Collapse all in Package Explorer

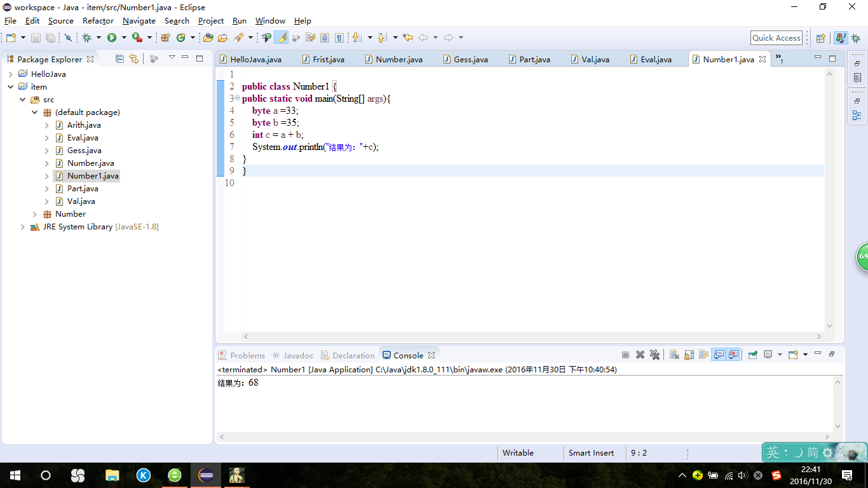point(119,58)
